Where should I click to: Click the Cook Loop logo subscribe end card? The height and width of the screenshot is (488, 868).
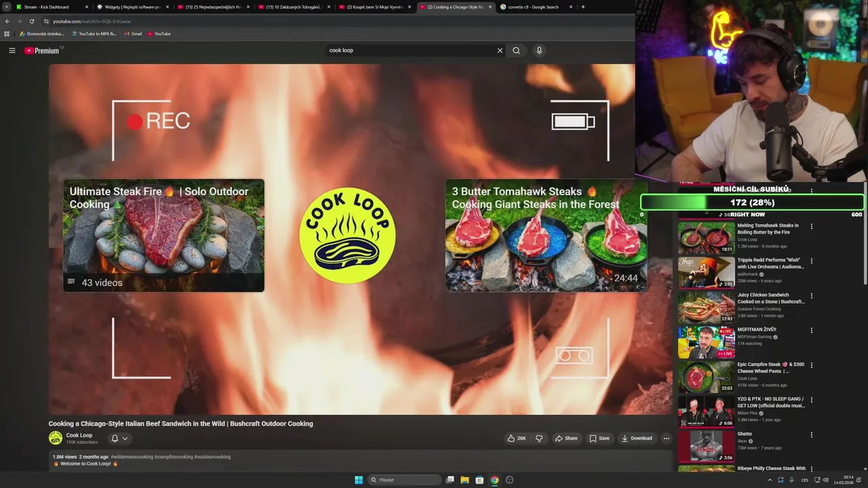point(347,235)
